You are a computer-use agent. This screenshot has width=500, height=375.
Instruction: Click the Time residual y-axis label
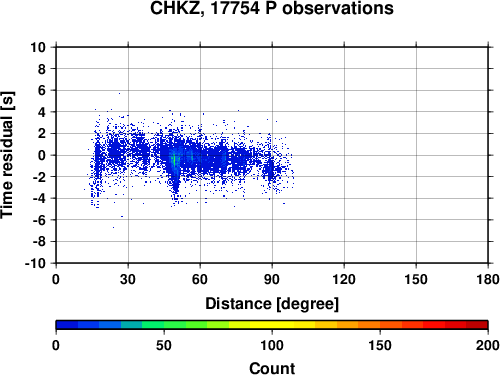[x=7, y=155]
